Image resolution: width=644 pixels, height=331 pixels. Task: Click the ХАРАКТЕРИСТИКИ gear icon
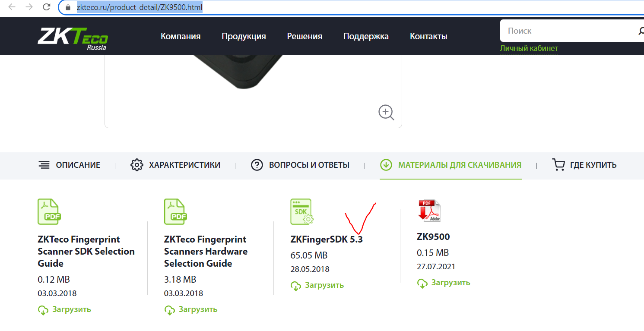136,165
